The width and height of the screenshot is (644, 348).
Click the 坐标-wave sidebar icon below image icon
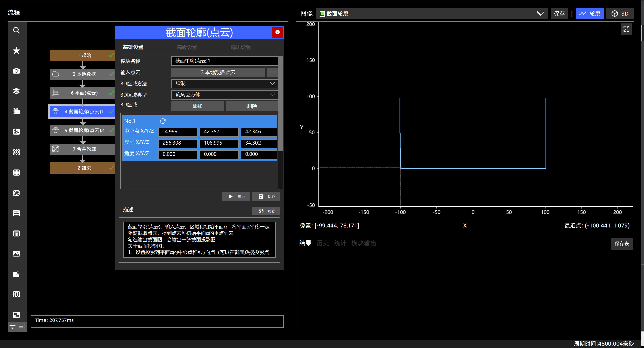click(x=16, y=294)
